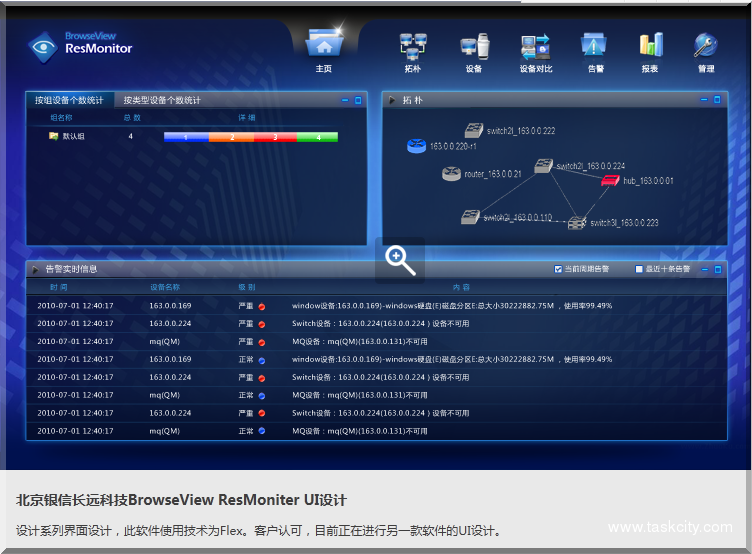This screenshot has width=752, height=554.
Task: Select the 按组设备个数统计 tab
Action: pos(69,100)
